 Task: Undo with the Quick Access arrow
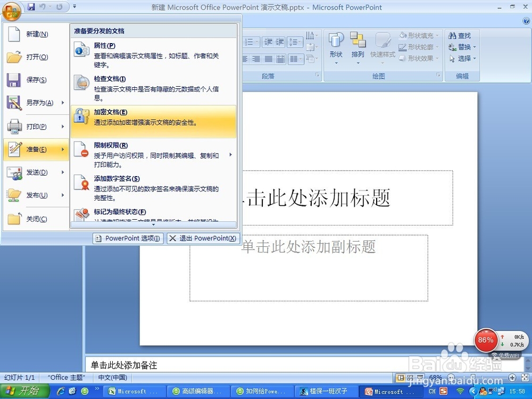[x=43, y=6]
